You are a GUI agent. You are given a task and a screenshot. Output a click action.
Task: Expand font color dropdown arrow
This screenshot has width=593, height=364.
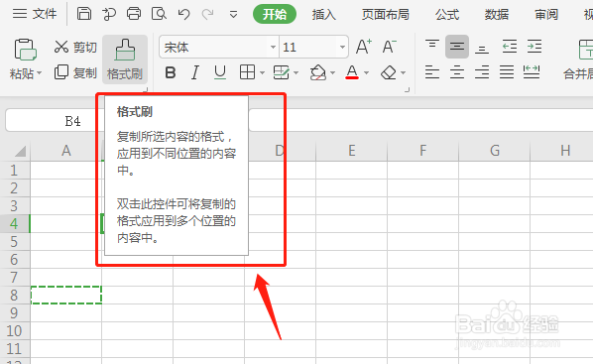coord(366,72)
